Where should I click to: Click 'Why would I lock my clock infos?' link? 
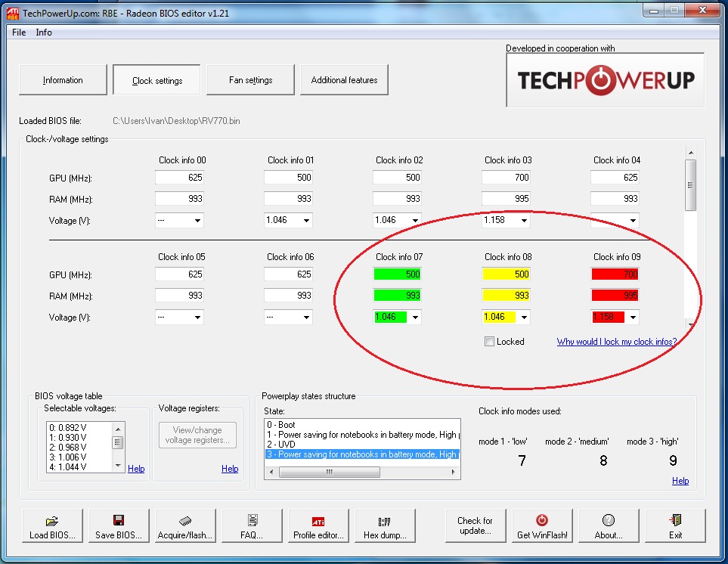point(616,342)
